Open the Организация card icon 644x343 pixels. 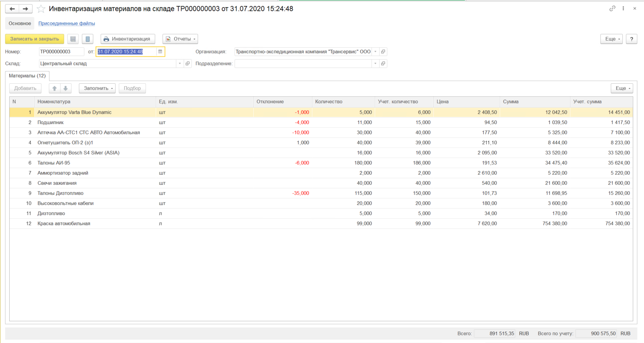383,52
